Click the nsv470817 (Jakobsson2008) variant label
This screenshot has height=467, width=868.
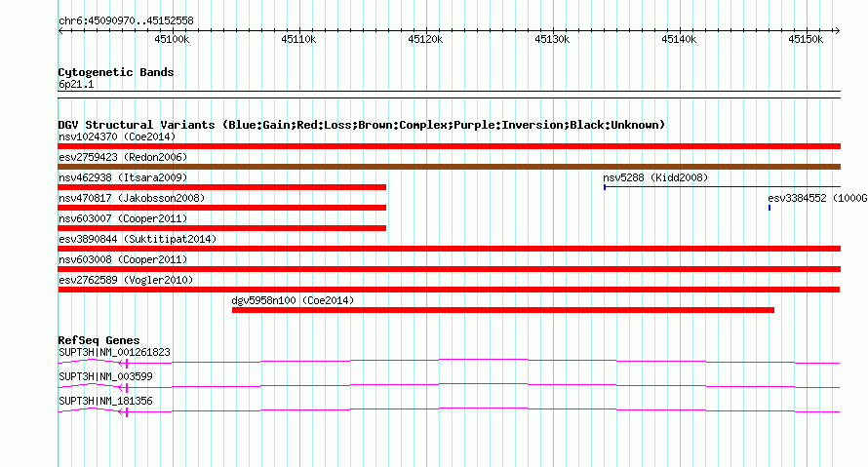click(132, 198)
